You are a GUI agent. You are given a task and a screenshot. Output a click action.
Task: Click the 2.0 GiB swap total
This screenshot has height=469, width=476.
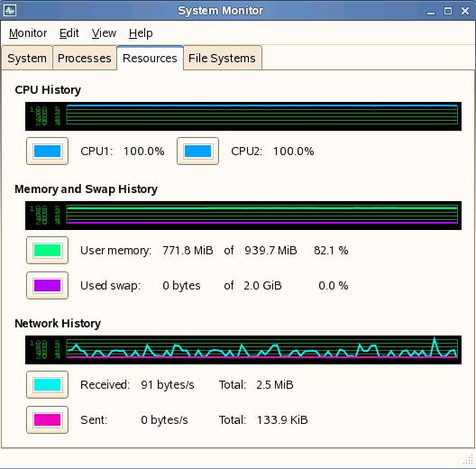[262, 286]
